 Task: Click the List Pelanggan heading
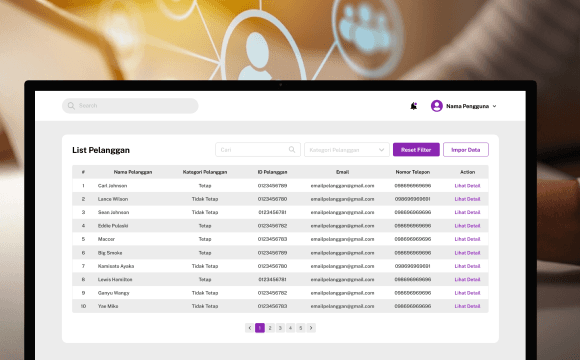101,150
